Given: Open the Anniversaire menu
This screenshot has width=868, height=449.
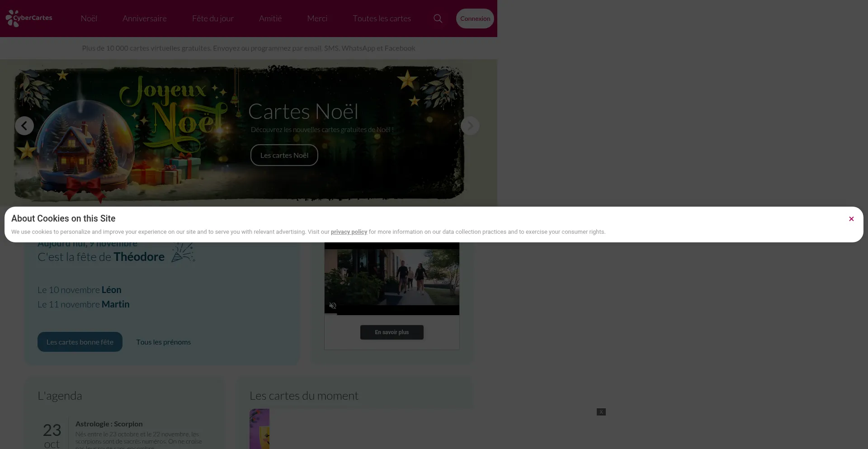Looking at the screenshot, I should [145, 19].
